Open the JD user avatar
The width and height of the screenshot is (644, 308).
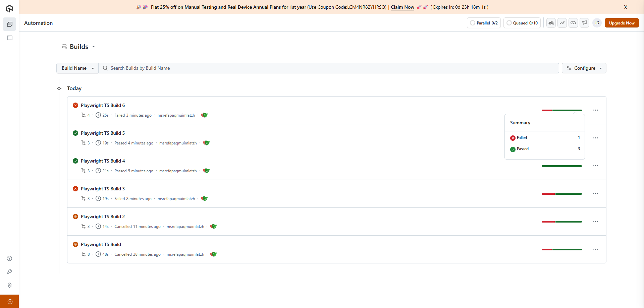point(597,23)
